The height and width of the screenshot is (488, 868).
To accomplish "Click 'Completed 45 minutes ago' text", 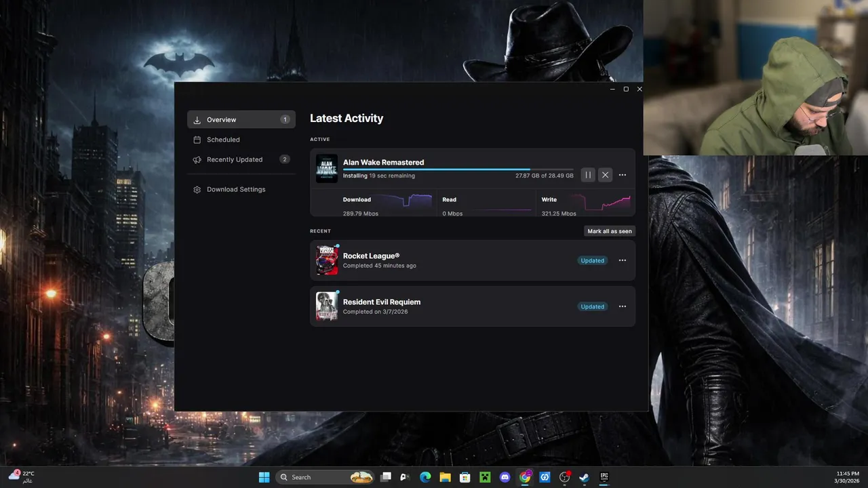I will click(380, 266).
